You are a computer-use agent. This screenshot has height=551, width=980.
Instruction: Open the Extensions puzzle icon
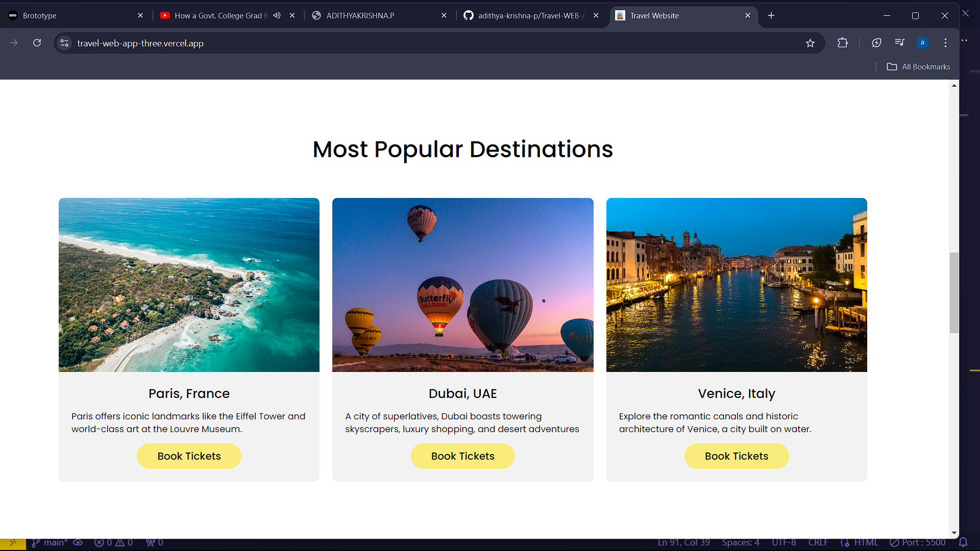click(x=843, y=43)
